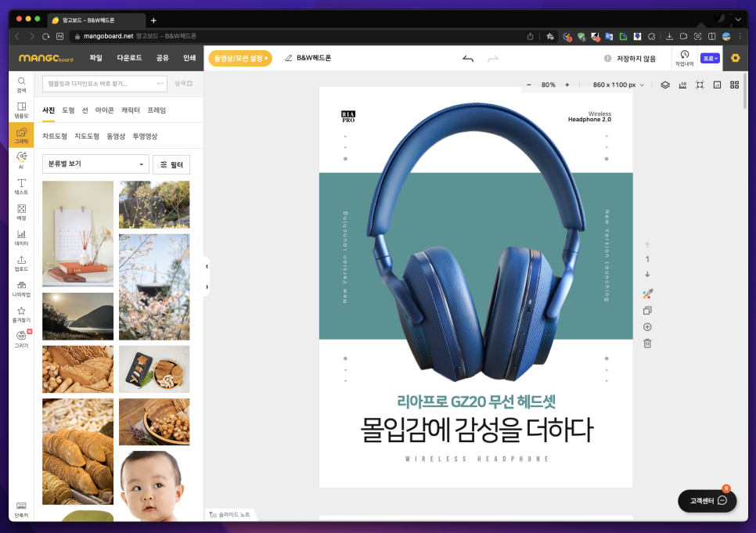Select the calendar and books photo thumbnail
Screen dimensions: 756x533
click(x=78, y=234)
